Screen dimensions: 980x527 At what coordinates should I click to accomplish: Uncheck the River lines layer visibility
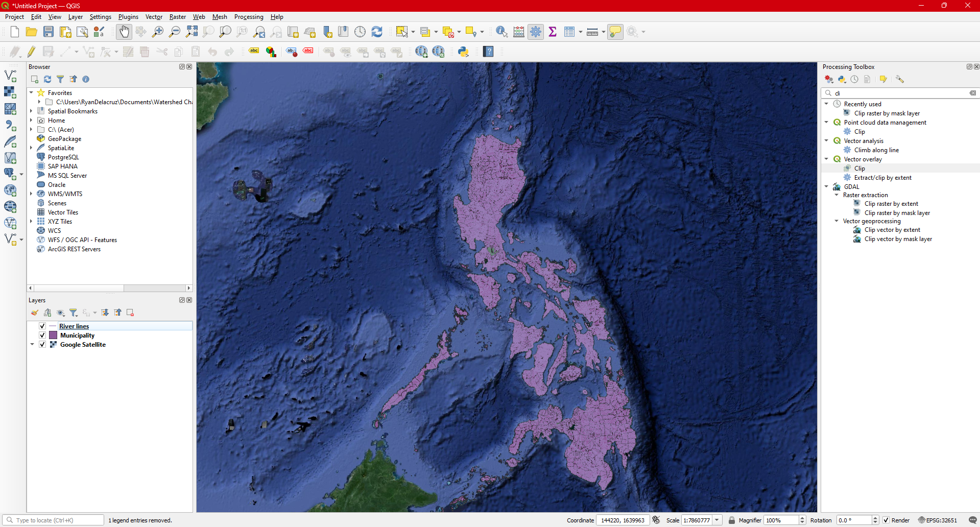(42, 326)
